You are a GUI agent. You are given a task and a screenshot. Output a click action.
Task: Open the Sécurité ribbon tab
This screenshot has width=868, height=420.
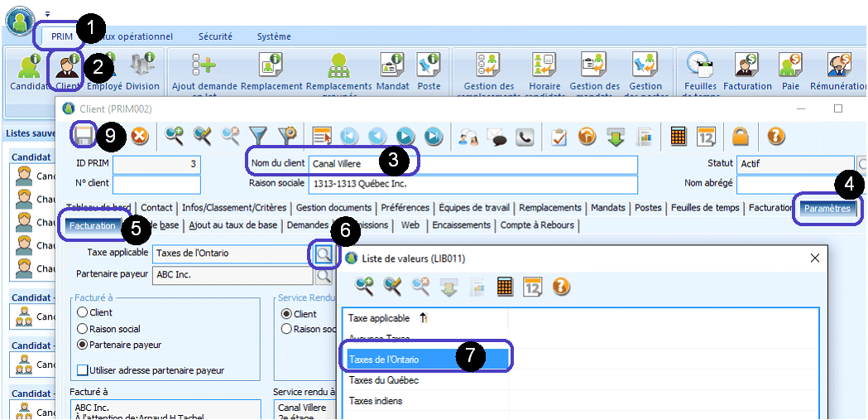click(x=215, y=36)
